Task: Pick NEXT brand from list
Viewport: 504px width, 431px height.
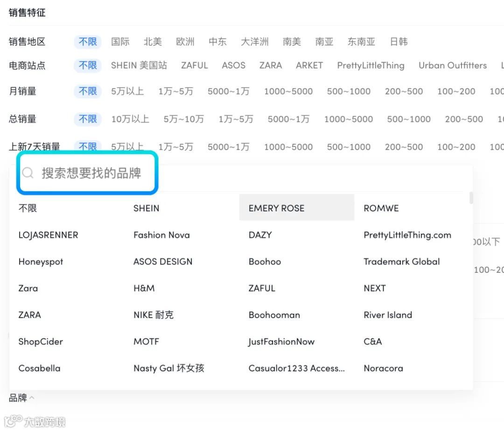Action: pyautogui.click(x=375, y=288)
